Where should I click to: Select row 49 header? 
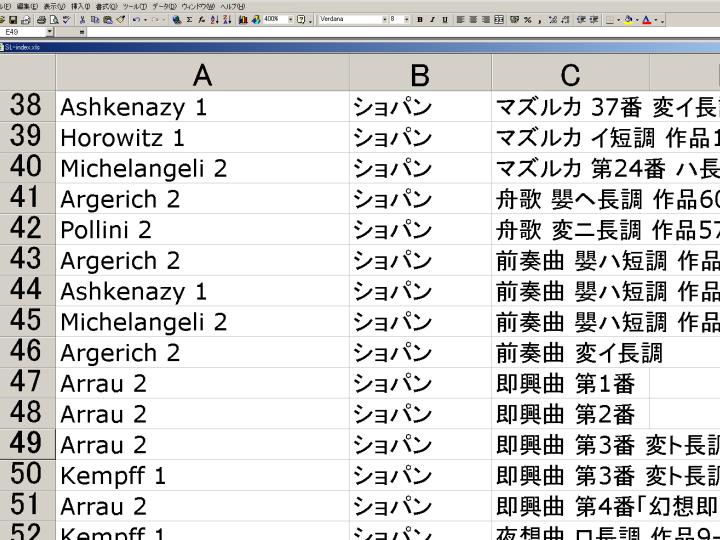[x=28, y=444]
